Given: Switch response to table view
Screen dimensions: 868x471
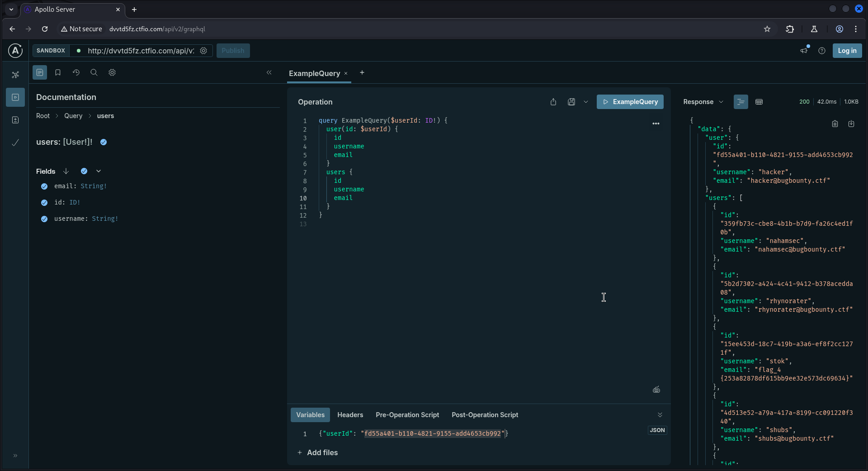Looking at the screenshot, I should [x=759, y=102].
